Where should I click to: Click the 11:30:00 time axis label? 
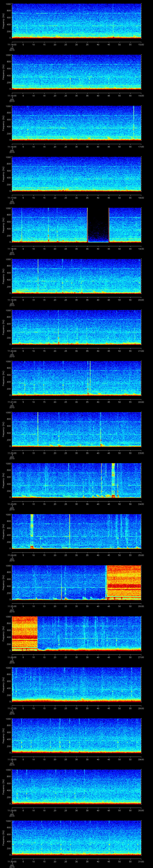click(12, 861)
